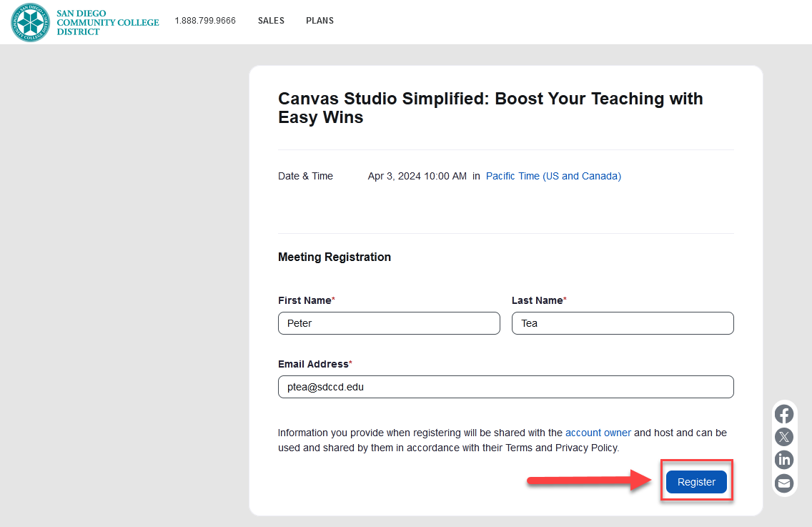Open the Pacific Time (US and Canada) link
The width and height of the screenshot is (812, 527).
click(x=553, y=176)
